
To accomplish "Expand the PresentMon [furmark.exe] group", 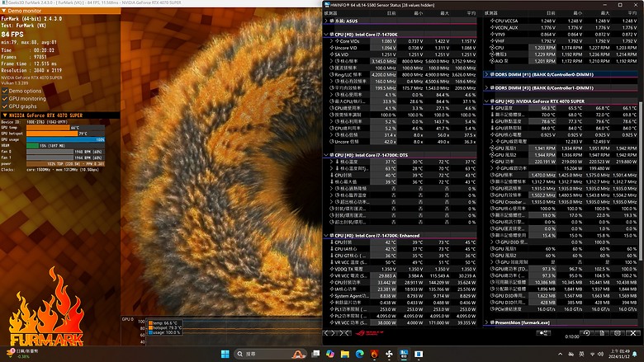I will coord(486,322).
